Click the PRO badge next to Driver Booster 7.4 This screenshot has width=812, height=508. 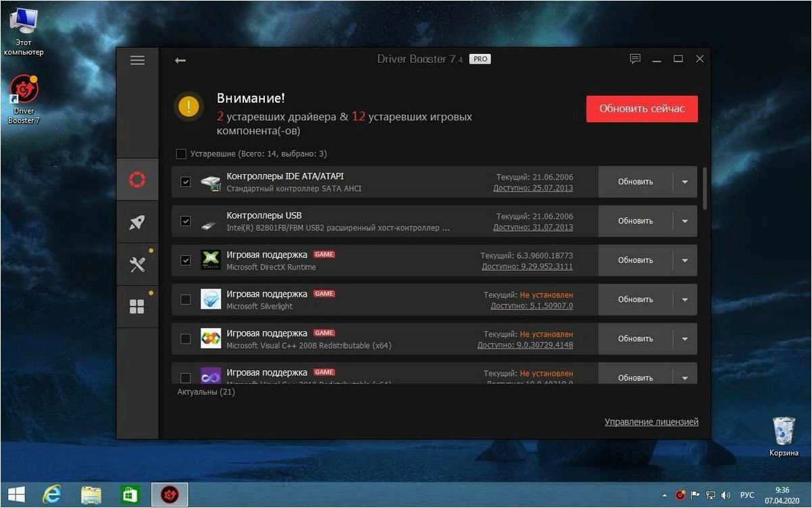(480, 59)
